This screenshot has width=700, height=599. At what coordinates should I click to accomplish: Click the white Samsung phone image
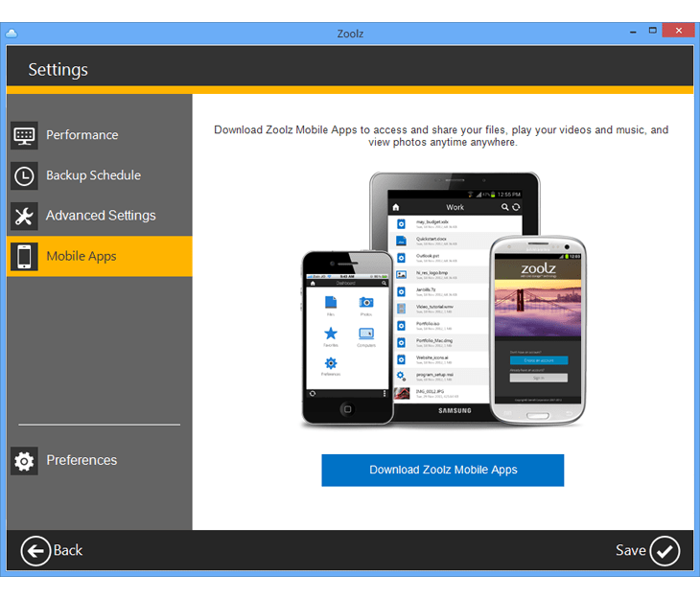[x=538, y=330]
